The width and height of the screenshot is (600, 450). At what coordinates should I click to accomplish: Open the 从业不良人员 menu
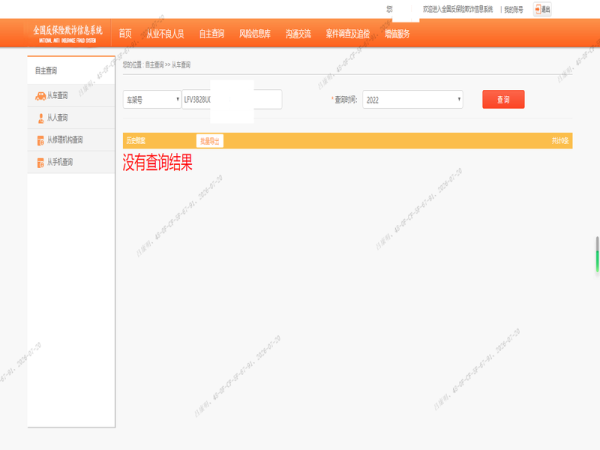click(x=165, y=34)
